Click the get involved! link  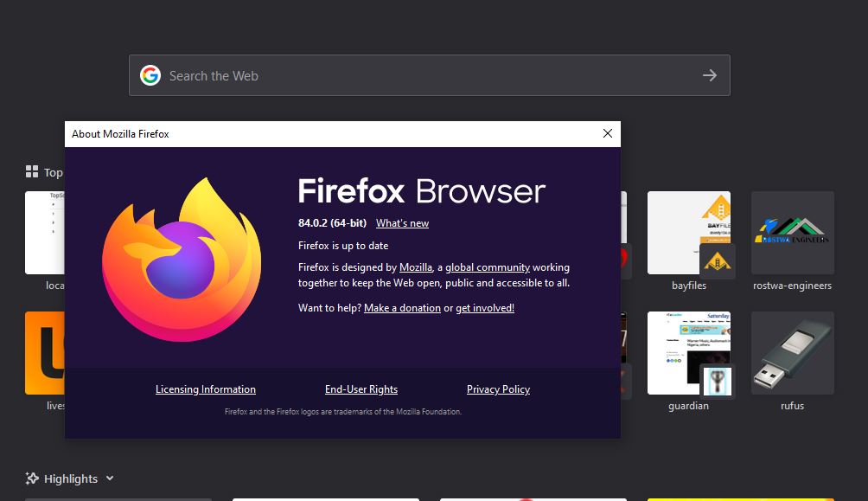point(485,308)
